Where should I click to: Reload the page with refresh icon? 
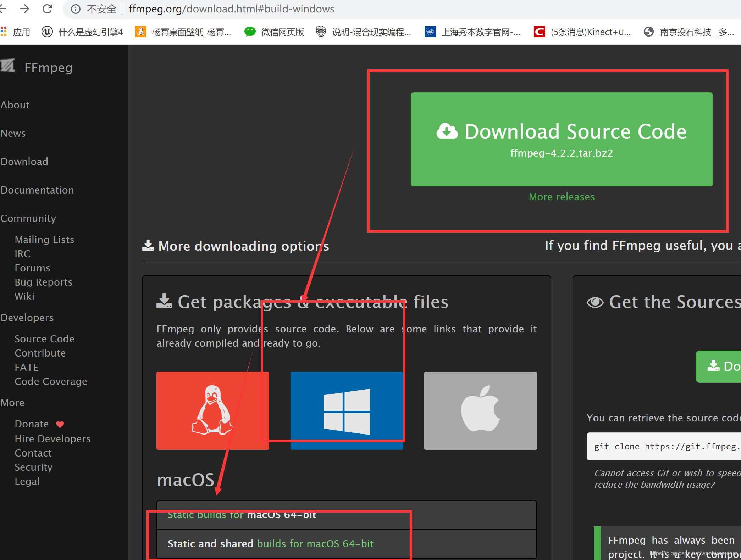tap(48, 9)
